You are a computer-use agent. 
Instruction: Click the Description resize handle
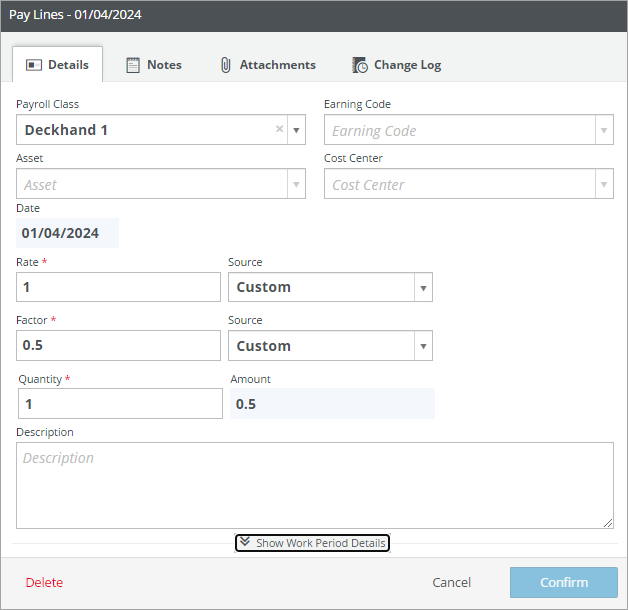pyautogui.click(x=608, y=523)
